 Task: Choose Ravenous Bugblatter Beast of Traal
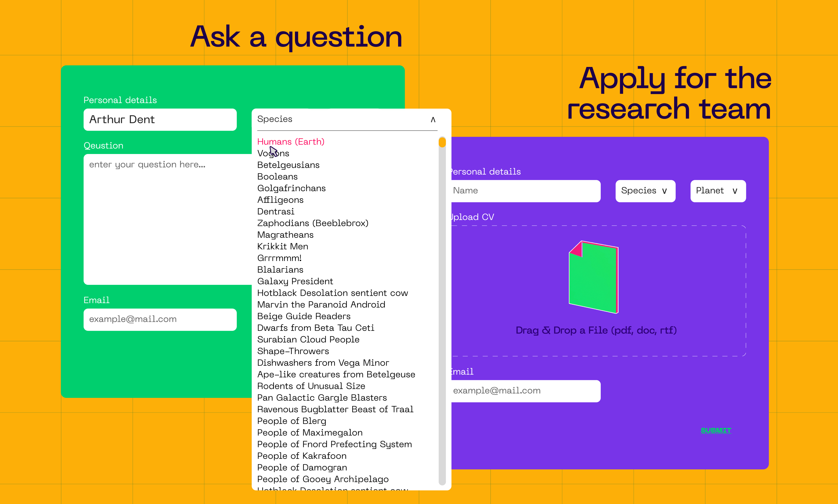point(335,409)
